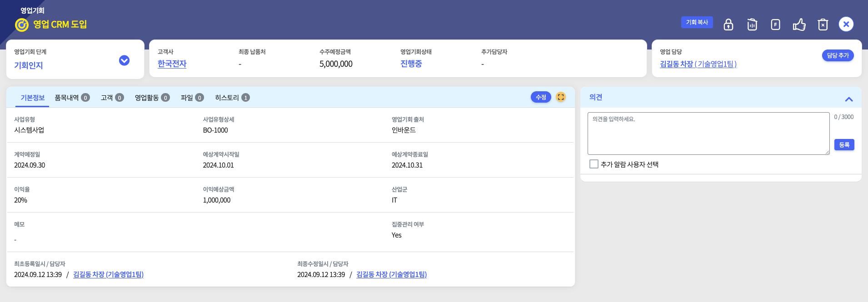Viewport: 868px width, 302px height.
Task: Click the yellow fullscreen expand icon
Action: tap(561, 97)
